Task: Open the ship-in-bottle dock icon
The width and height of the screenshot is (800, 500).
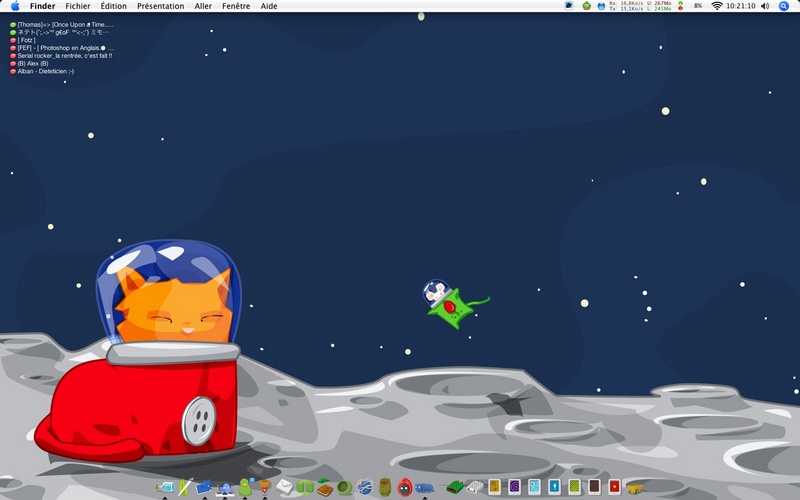Action: click(x=165, y=487)
